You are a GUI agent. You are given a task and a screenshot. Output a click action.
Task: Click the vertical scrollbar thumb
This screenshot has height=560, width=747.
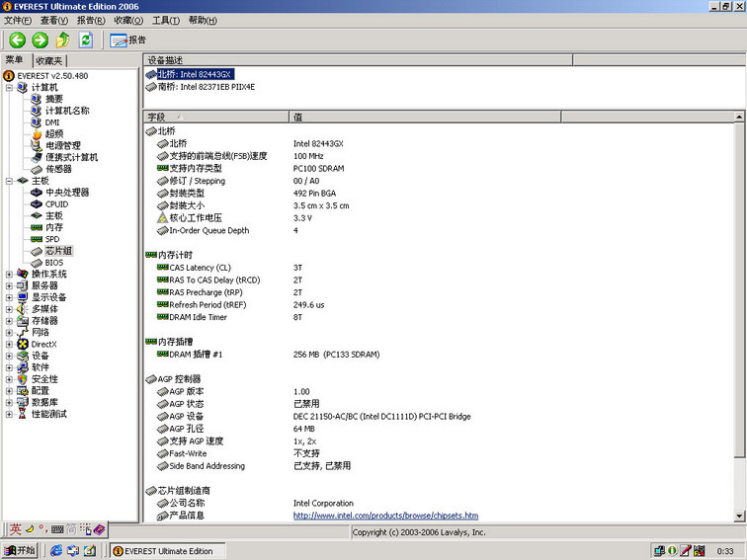pyautogui.click(x=739, y=290)
